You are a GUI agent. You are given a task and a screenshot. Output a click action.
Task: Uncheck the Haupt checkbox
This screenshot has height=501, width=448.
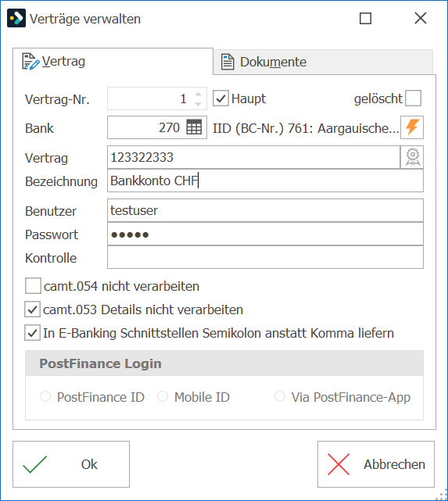click(220, 98)
